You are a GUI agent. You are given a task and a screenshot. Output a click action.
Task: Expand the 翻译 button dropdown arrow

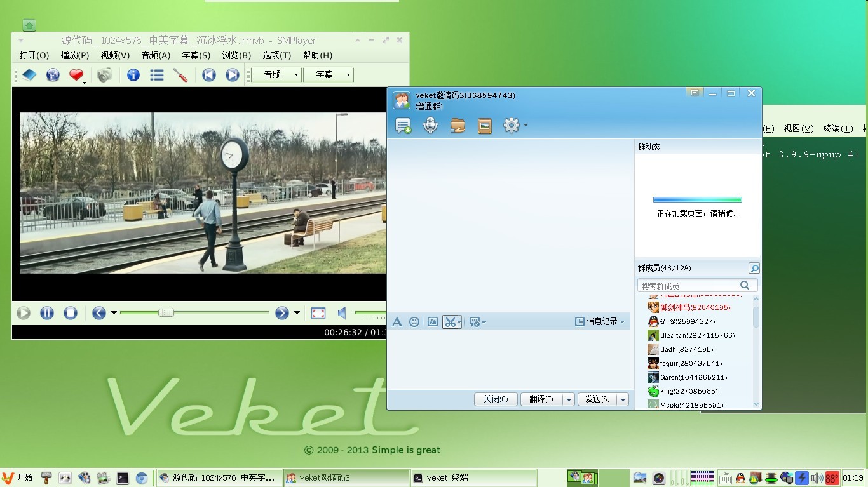(569, 399)
